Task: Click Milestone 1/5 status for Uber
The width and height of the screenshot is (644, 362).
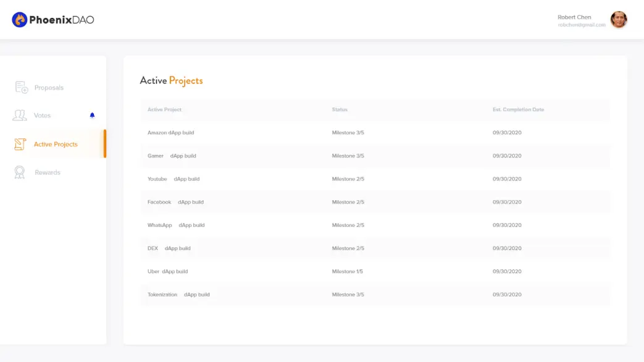Action: 348,272
